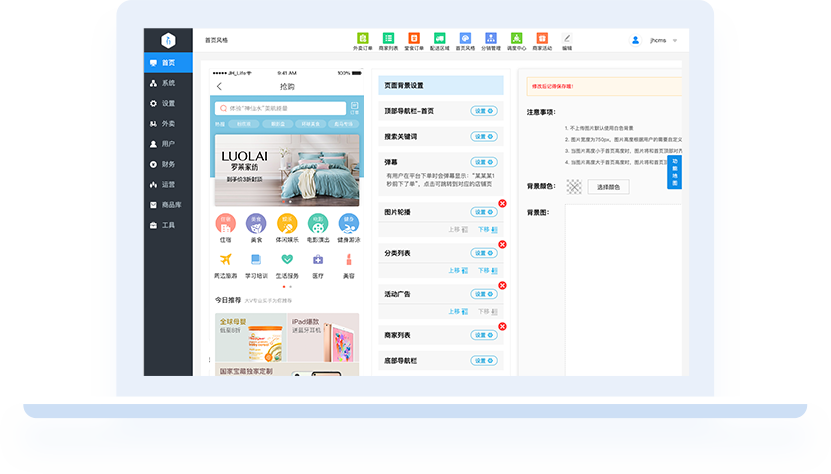Select the 分销管理 toolbar icon
The width and height of the screenshot is (831, 474).
point(491,40)
